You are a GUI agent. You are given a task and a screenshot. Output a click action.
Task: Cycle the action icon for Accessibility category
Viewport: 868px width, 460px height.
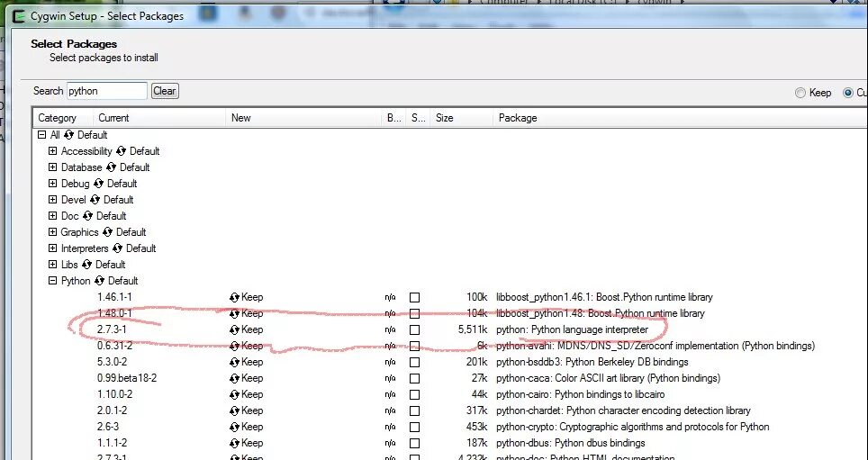(x=121, y=151)
